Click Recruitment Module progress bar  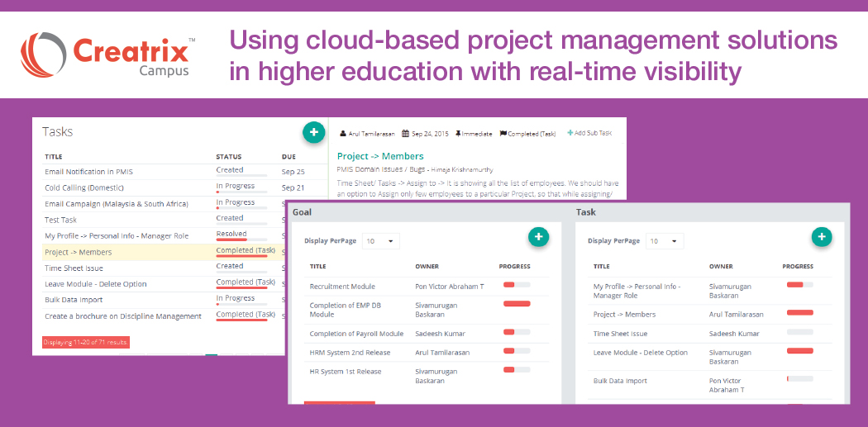point(517,285)
